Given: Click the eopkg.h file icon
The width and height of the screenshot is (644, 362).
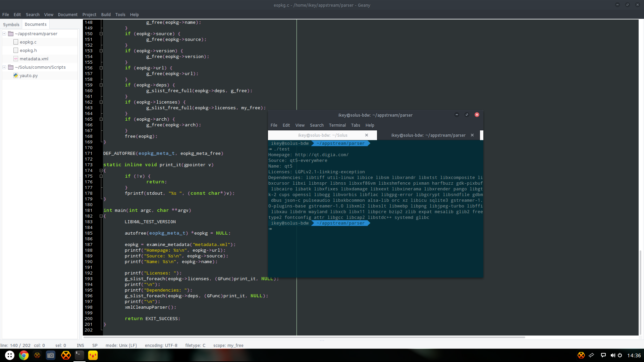Looking at the screenshot, I should [x=16, y=50].
